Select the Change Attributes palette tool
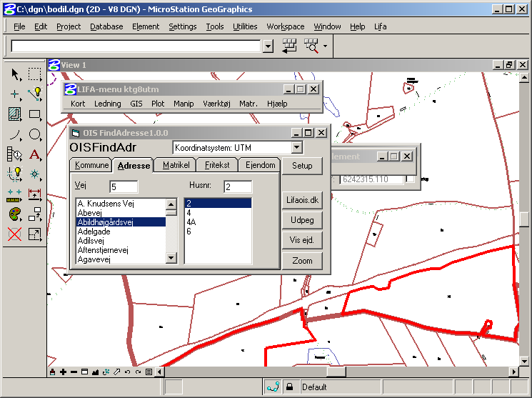The height and width of the screenshot is (398, 532). click(15, 214)
